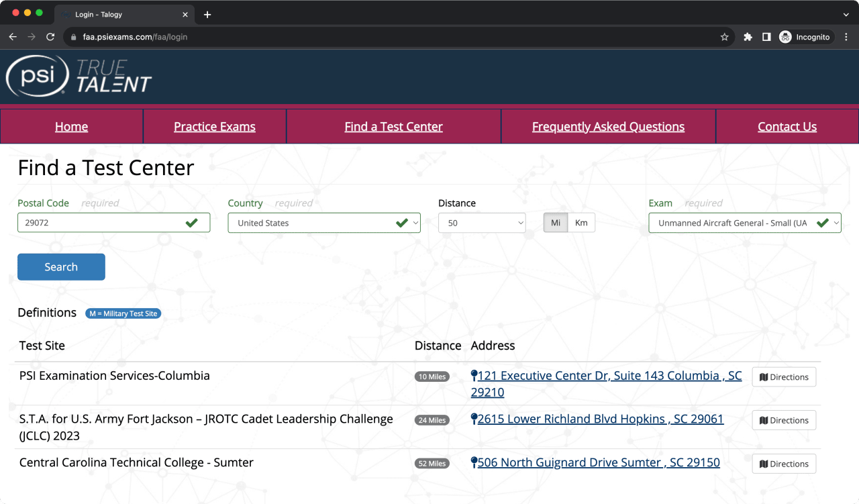Open the Home menu item
Image resolution: width=859 pixels, height=504 pixels.
pyautogui.click(x=72, y=127)
